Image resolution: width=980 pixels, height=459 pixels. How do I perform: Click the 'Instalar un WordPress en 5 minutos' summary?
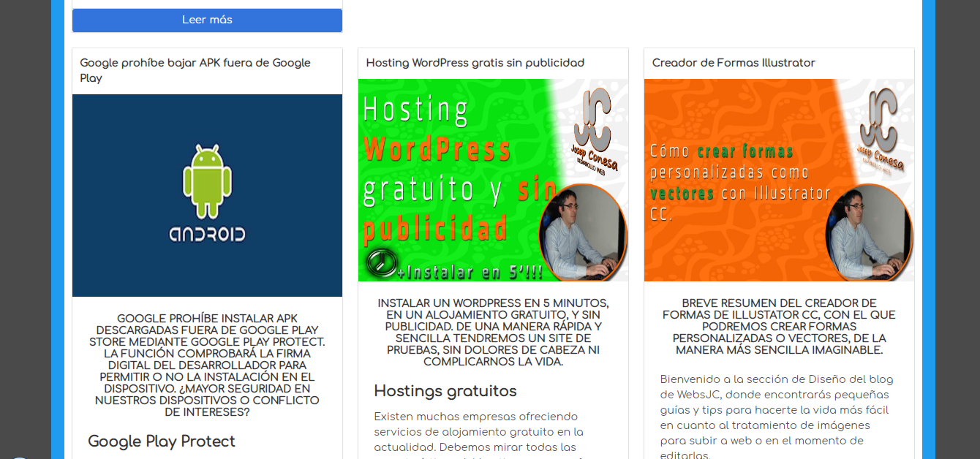493,332
